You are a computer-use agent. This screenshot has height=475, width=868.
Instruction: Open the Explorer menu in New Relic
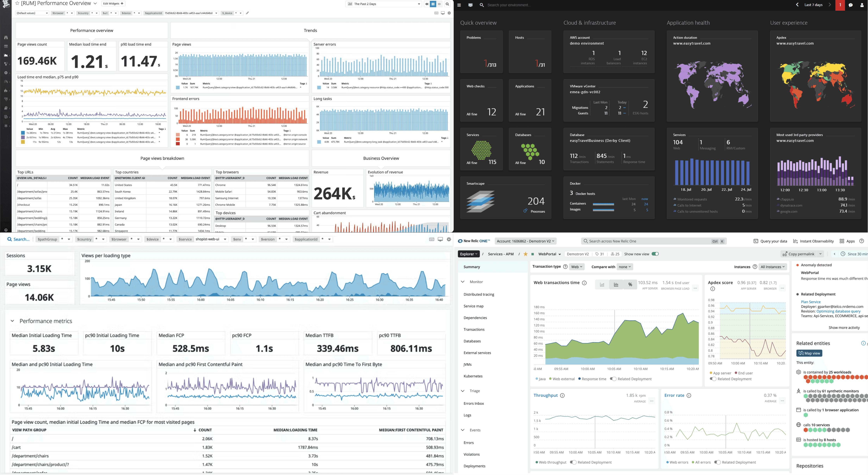(468, 254)
